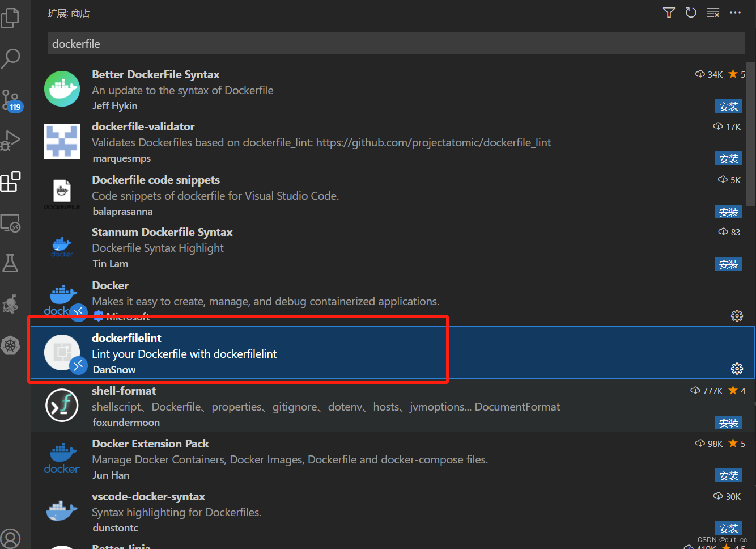Open the Explorer view in activity bar

point(10,17)
